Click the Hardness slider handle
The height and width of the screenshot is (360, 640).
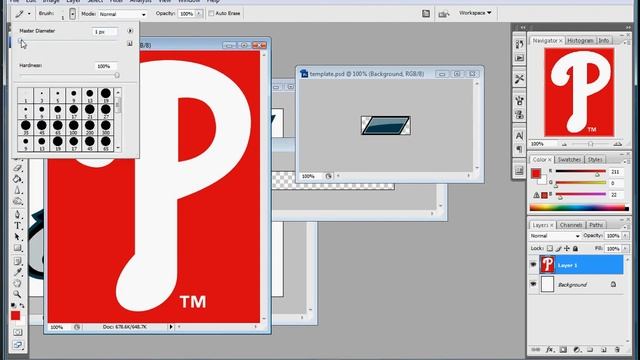(117, 75)
